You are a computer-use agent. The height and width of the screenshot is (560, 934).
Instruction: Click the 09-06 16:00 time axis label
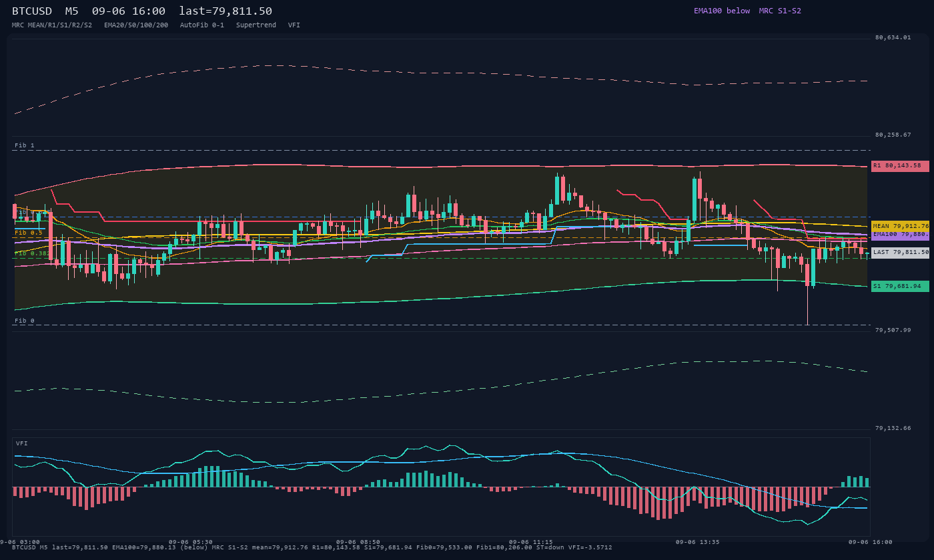click(870, 542)
